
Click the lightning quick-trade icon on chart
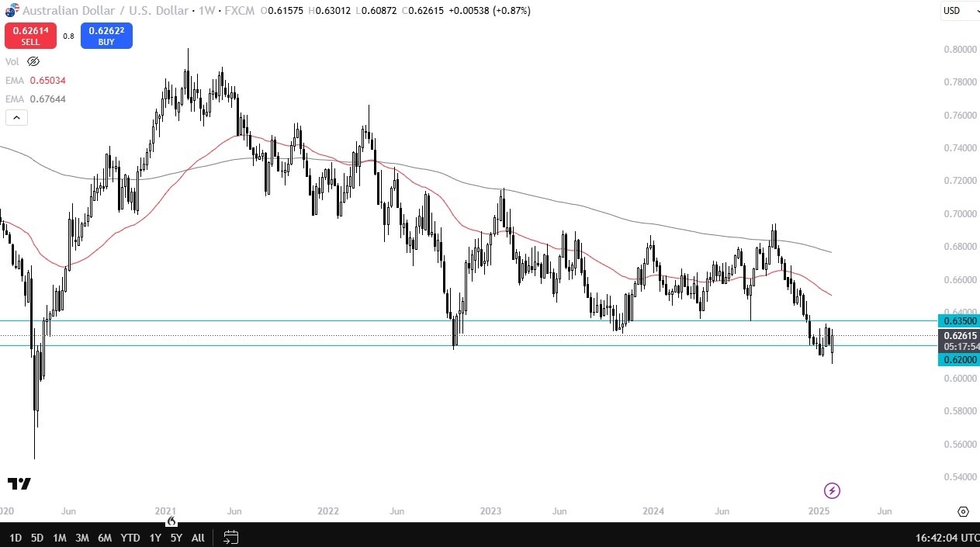click(832, 490)
